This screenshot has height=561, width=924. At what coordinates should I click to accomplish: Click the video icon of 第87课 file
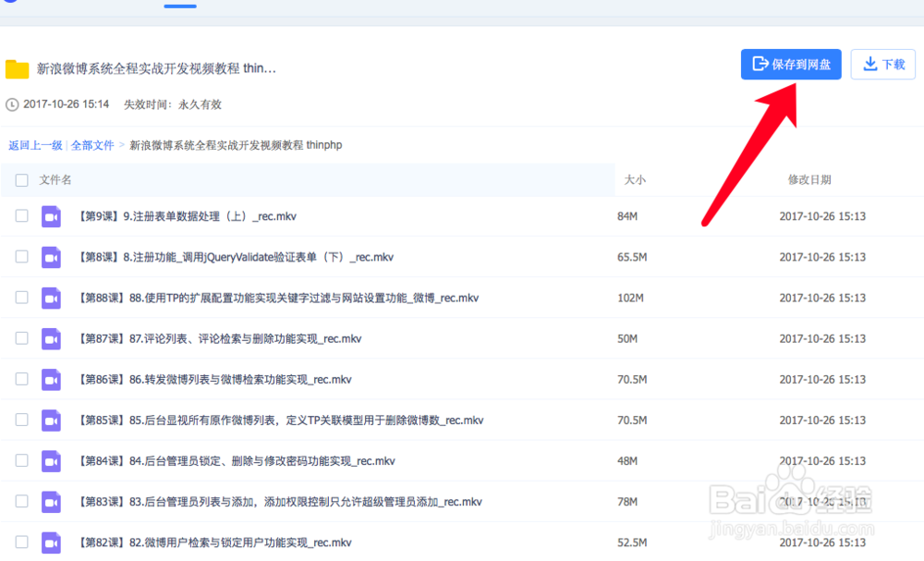[51, 339]
